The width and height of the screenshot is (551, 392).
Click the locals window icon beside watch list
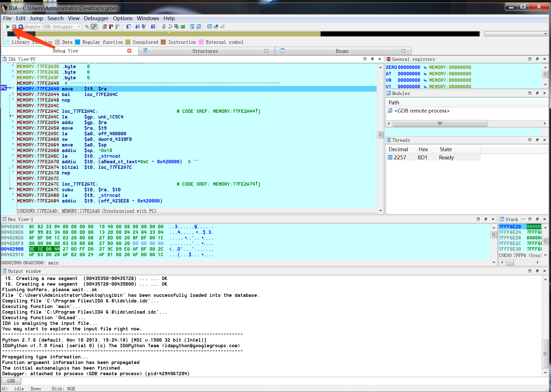coord(199,27)
